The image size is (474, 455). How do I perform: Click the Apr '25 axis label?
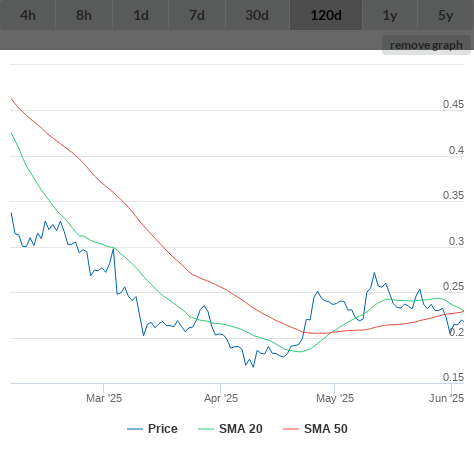[x=221, y=398]
